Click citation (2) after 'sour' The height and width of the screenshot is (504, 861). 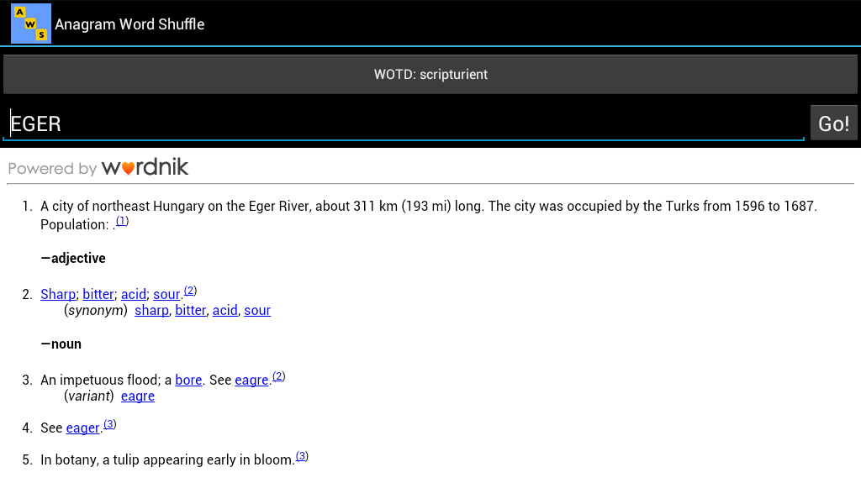[x=190, y=288]
